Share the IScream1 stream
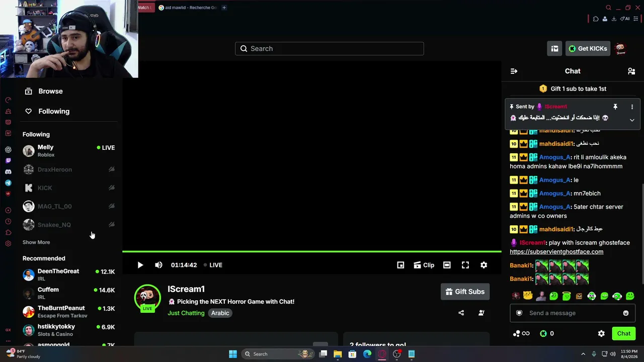 click(461, 313)
